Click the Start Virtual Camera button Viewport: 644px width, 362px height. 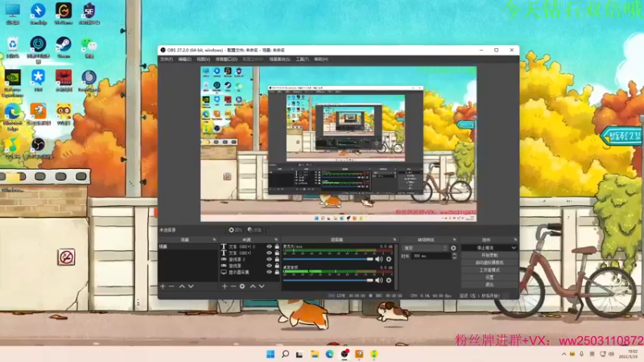tap(489, 263)
